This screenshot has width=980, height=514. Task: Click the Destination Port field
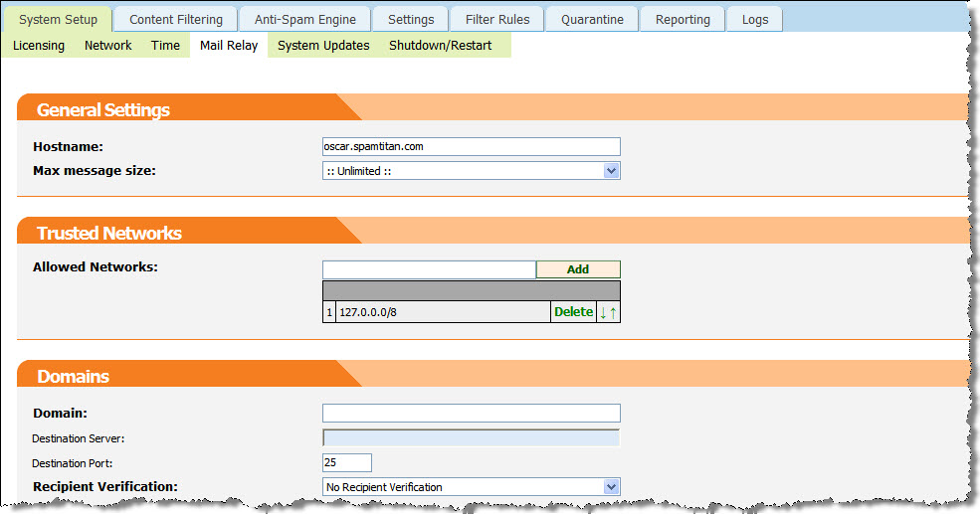click(346, 462)
